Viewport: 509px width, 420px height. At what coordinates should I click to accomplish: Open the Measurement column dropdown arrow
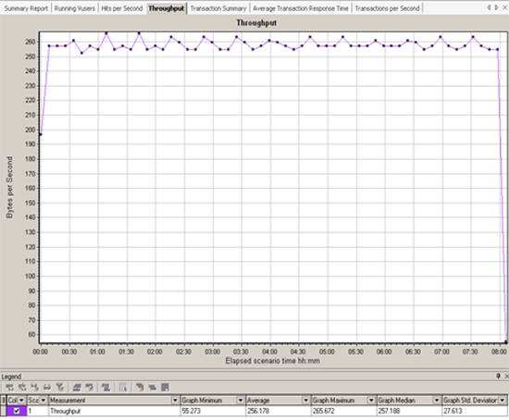click(x=175, y=401)
